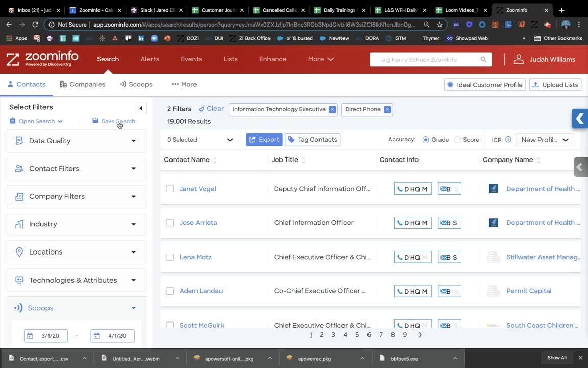The width and height of the screenshot is (588, 368).
Task: Remove Information Technology Executive filter chip
Action: (332, 109)
